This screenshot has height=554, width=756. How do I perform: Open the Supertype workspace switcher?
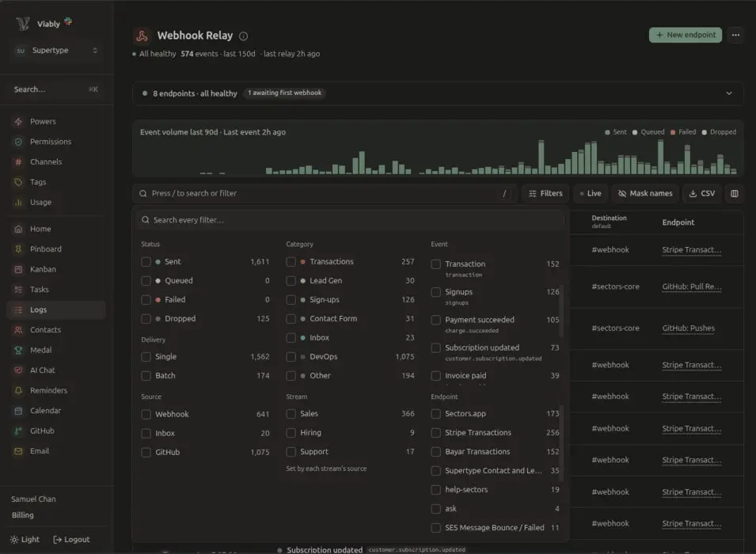[56, 50]
